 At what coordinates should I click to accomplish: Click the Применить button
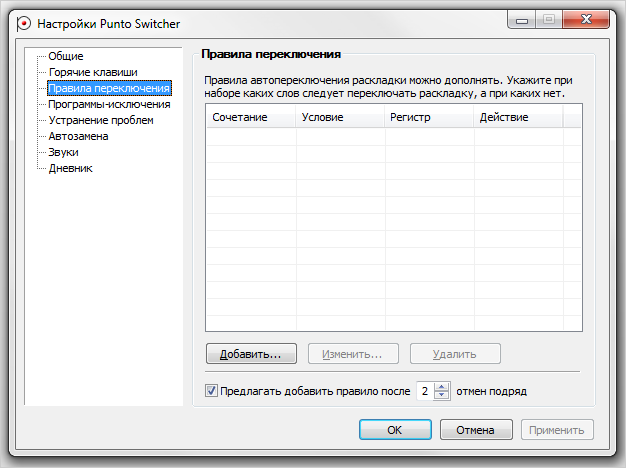click(x=557, y=430)
